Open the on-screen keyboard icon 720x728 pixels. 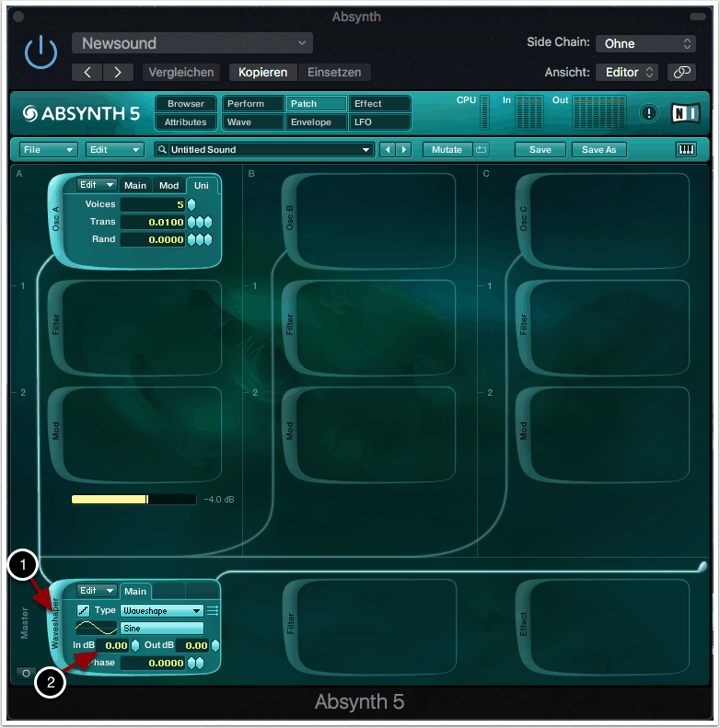pyautogui.click(x=686, y=149)
